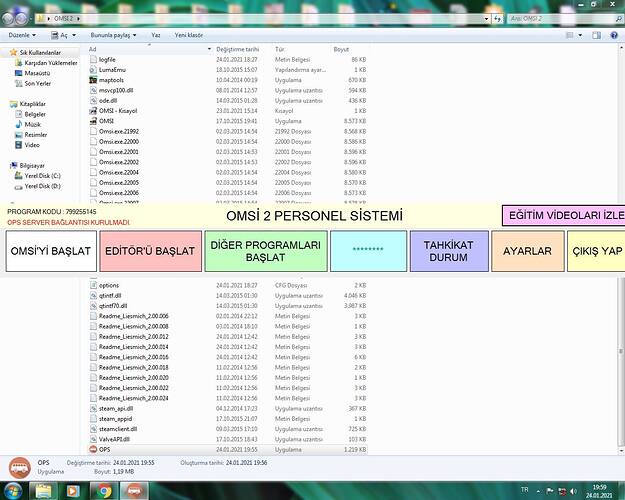
Task: Open AYARLAR settings button
Action: (x=528, y=251)
